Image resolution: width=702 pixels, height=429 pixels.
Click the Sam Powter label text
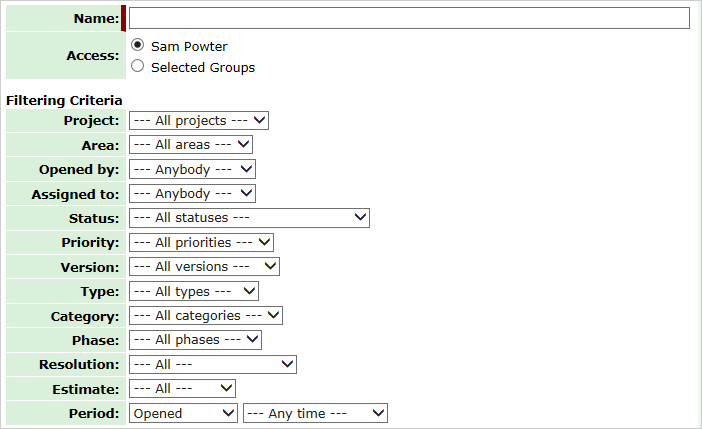pos(189,46)
